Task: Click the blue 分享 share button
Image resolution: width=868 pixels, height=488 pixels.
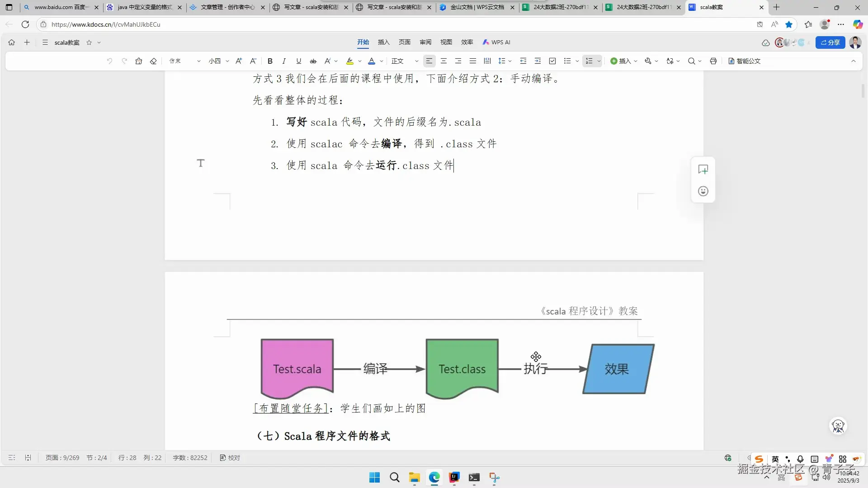Action: [830, 42]
